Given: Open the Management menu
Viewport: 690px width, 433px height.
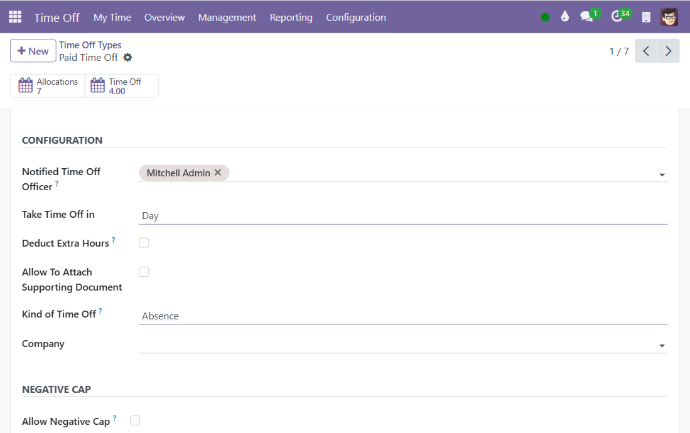Looking at the screenshot, I should [227, 17].
